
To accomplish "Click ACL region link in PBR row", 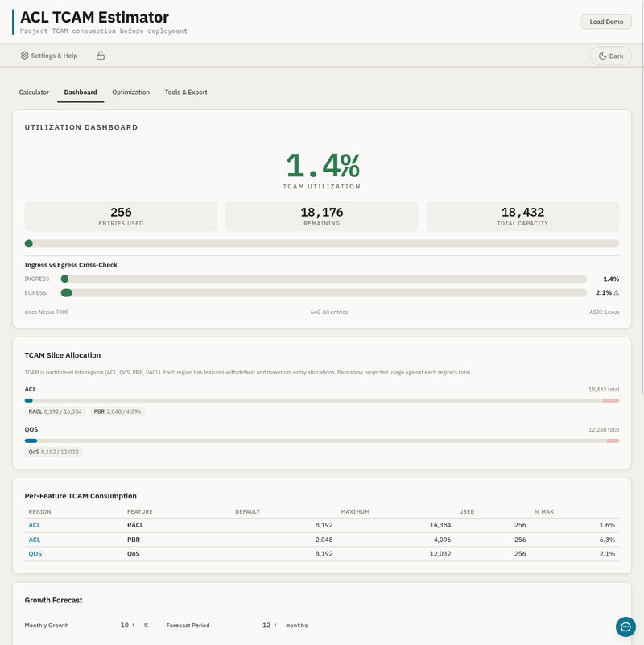I will click(35, 540).
